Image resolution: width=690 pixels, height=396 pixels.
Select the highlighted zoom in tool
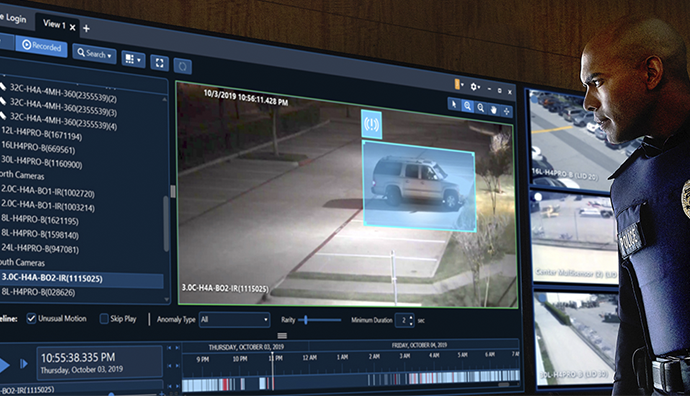coord(467,106)
